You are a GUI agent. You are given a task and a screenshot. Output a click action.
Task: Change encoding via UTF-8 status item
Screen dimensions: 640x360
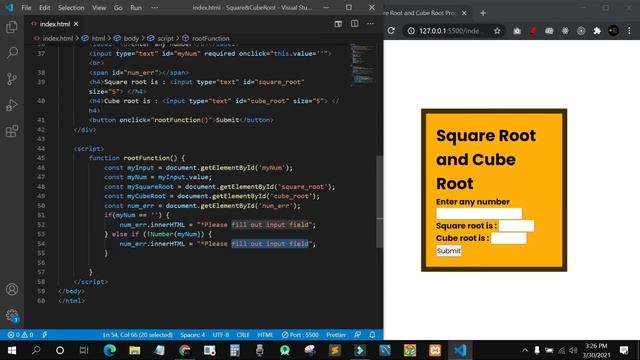point(221,335)
